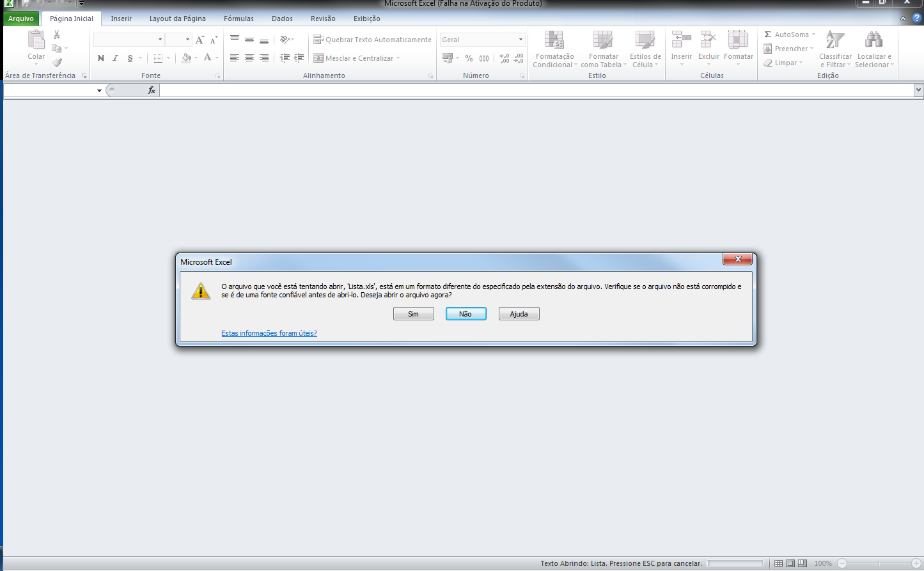Switch to Page Layout view icon
The image size is (924, 571).
790,563
